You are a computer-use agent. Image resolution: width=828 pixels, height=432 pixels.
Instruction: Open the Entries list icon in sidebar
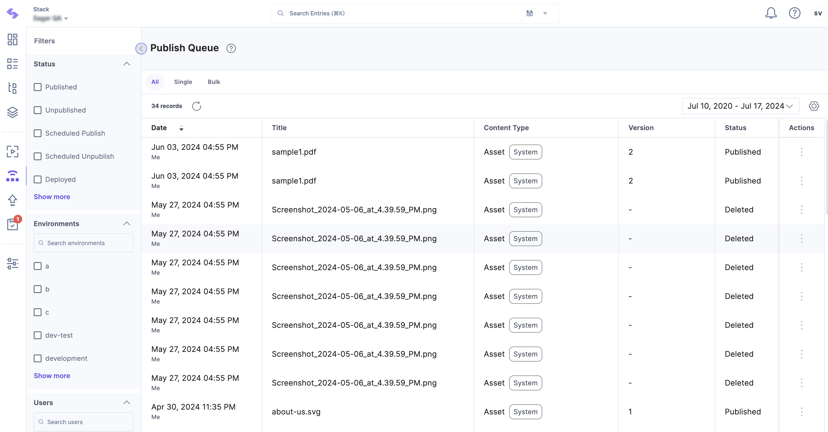click(x=12, y=64)
